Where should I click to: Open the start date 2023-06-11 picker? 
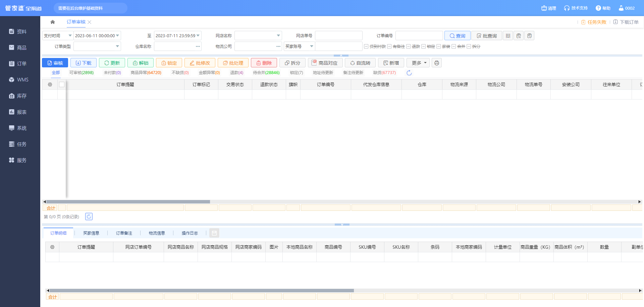[x=97, y=36]
